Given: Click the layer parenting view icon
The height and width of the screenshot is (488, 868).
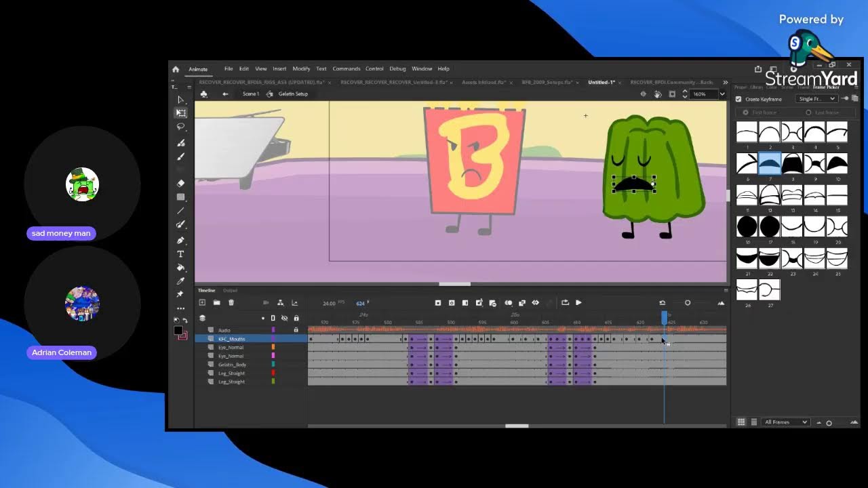Looking at the screenshot, I should tap(280, 303).
